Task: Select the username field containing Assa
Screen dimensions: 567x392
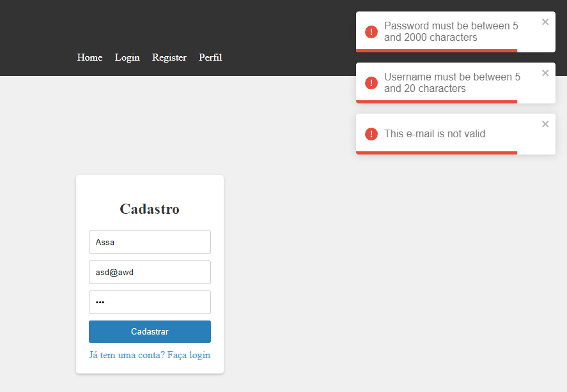Action: pyautogui.click(x=150, y=242)
